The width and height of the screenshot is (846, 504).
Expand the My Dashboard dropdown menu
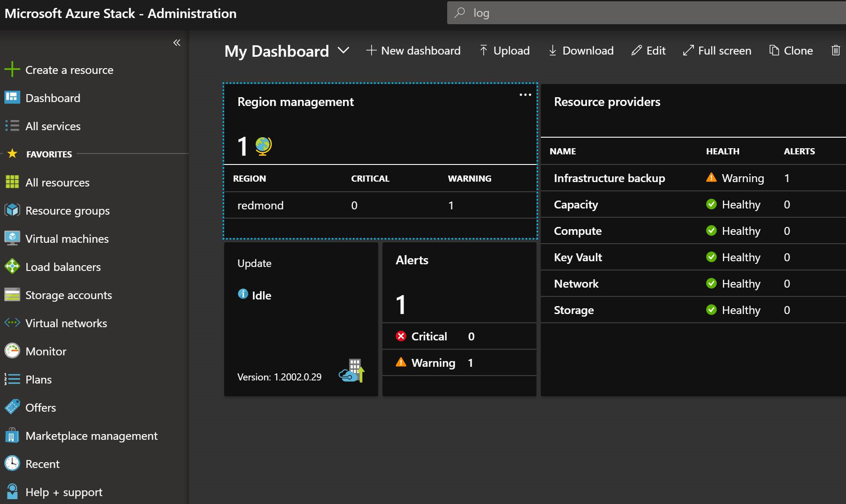click(x=342, y=51)
